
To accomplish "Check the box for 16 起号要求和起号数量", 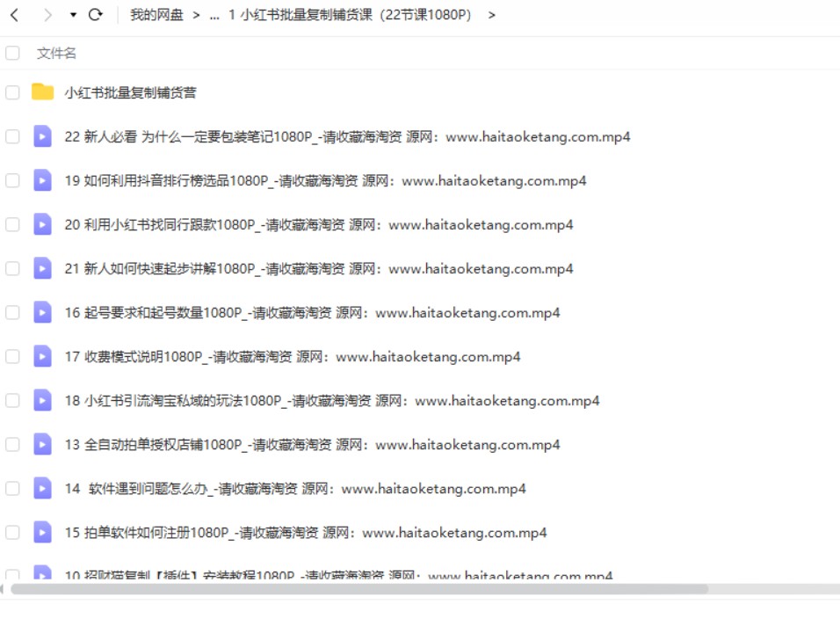I will [12, 312].
